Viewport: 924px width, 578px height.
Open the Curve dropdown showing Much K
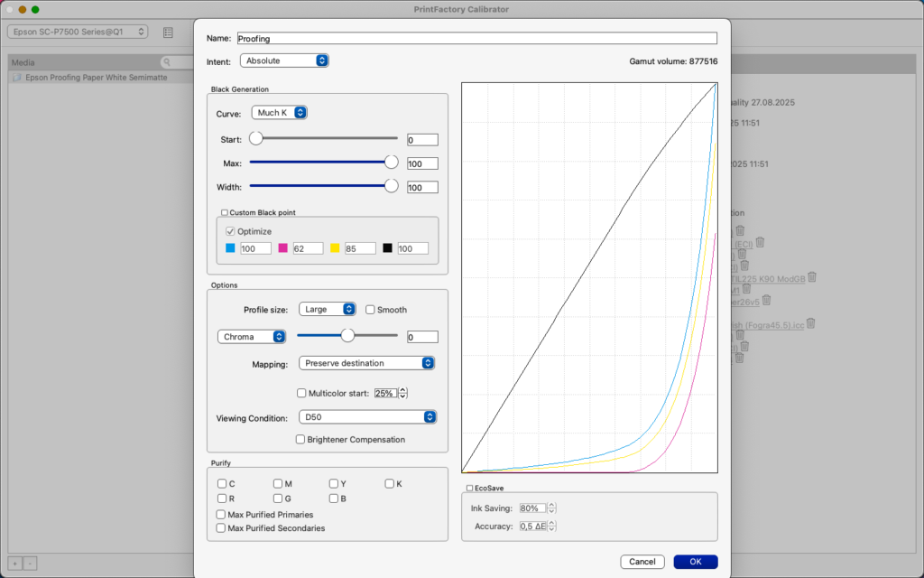point(280,113)
